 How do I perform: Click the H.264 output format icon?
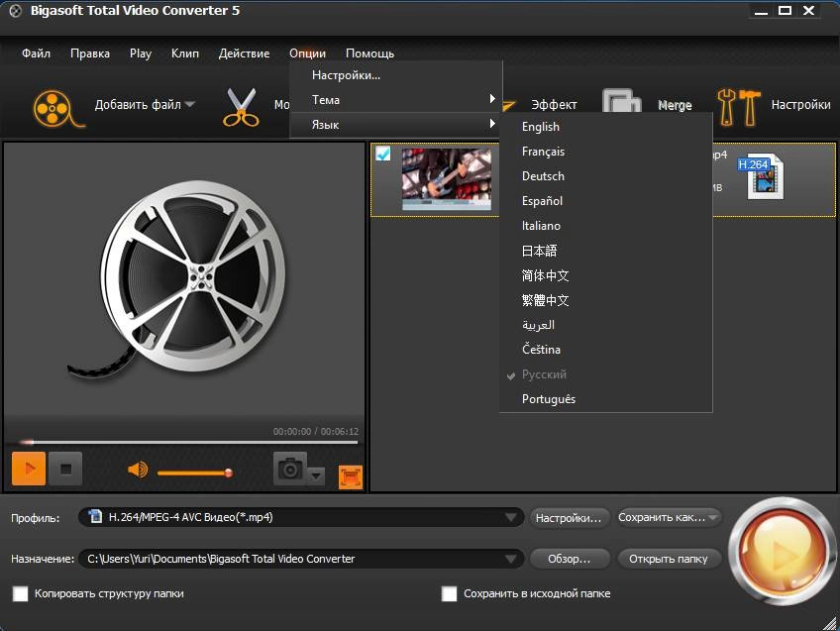tap(761, 176)
